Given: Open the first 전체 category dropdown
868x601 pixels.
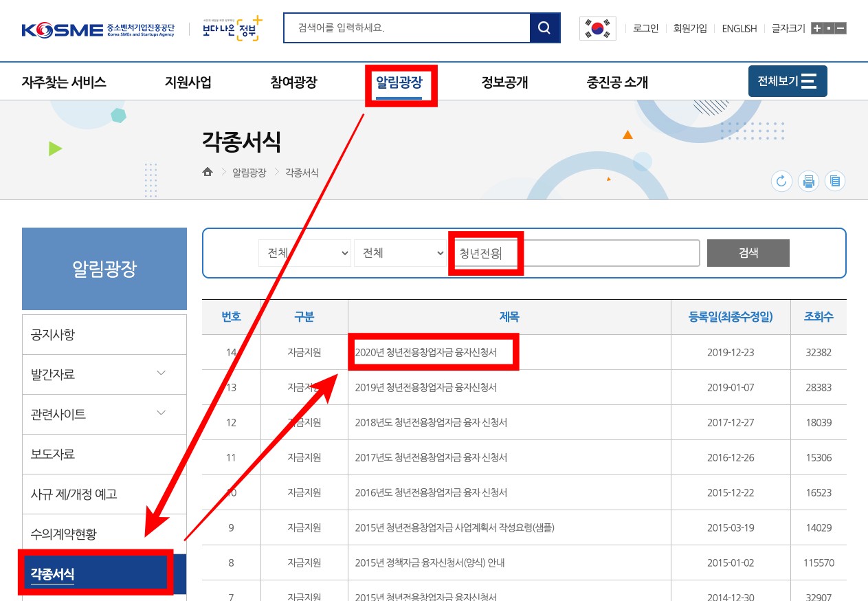Looking at the screenshot, I should click(304, 253).
